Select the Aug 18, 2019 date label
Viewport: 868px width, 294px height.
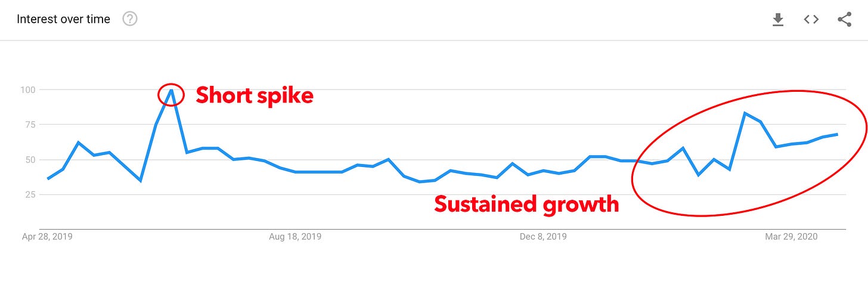(295, 237)
